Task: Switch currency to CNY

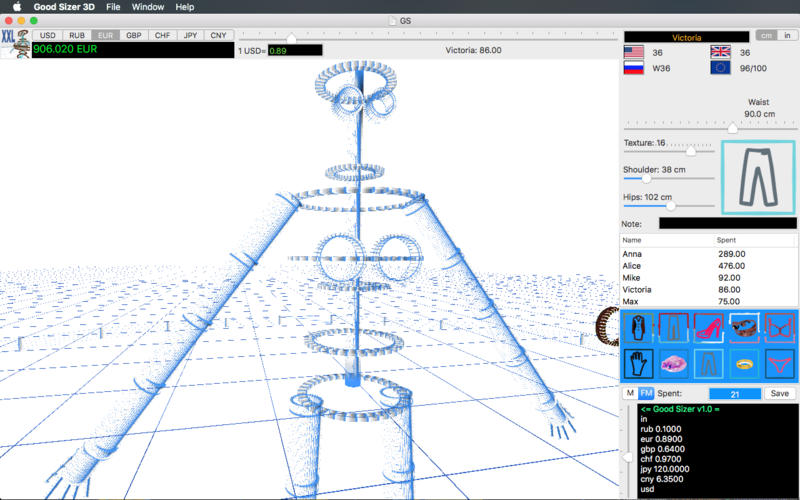Action: pos(218,35)
